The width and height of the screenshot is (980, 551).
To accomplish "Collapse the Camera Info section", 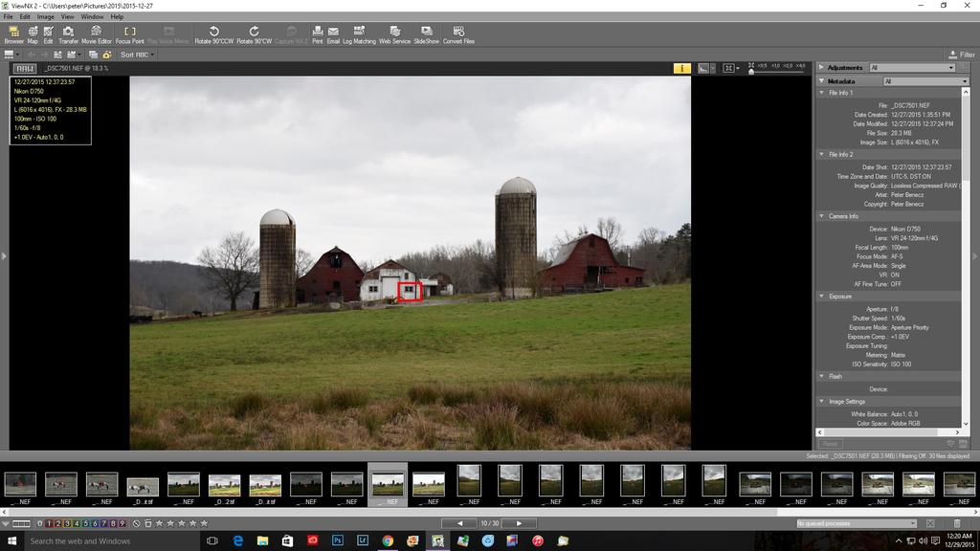I will click(x=821, y=216).
